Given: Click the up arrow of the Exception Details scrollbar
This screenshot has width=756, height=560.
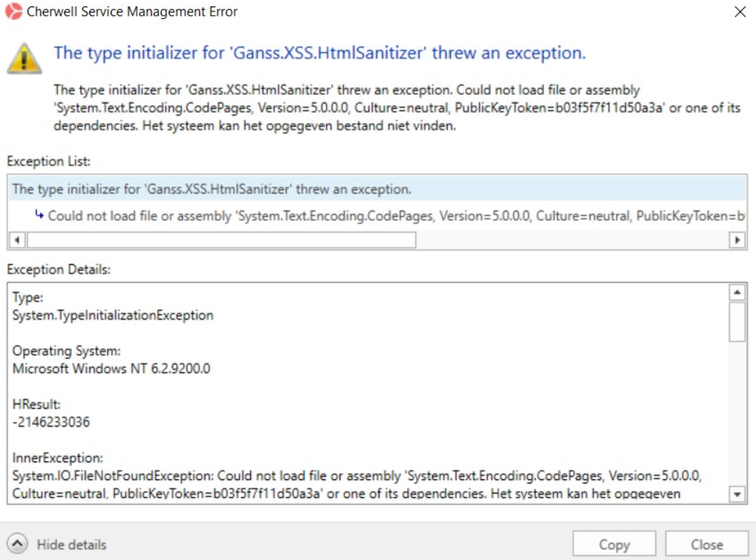Looking at the screenshot, I should [x=737, y=293].
